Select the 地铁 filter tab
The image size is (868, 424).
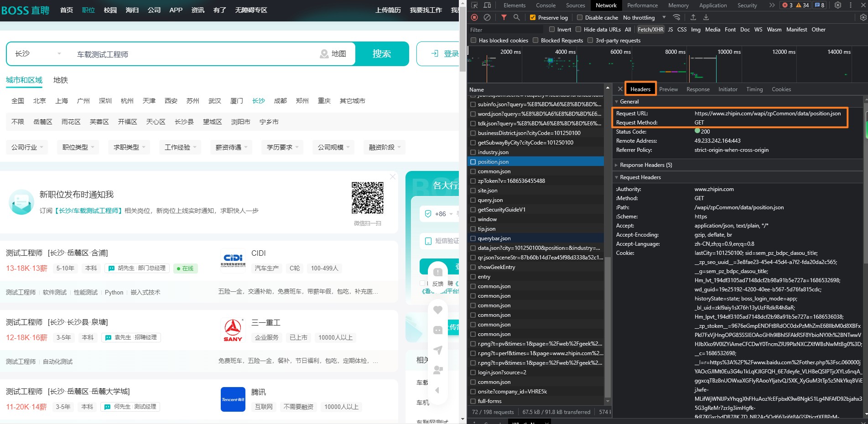pos(61,80)
